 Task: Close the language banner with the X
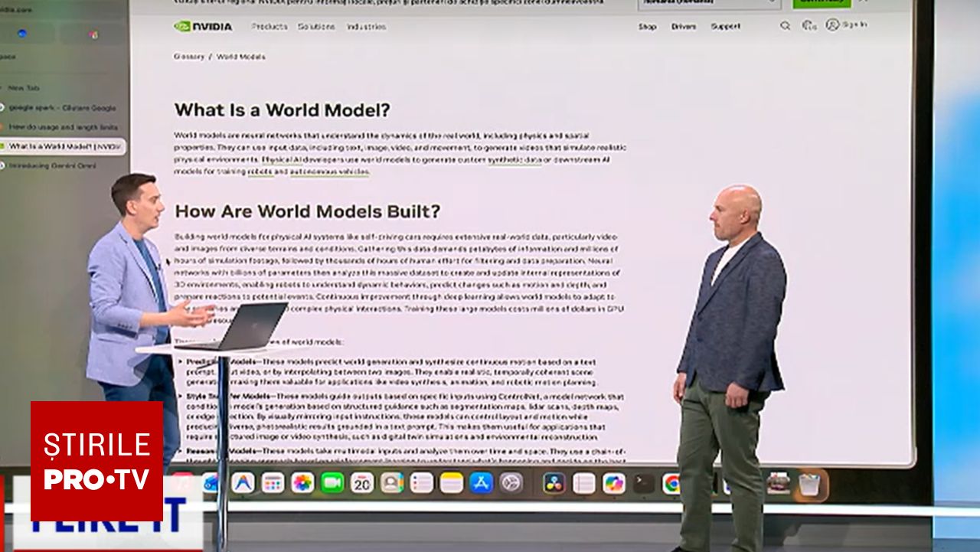(864, 2)
